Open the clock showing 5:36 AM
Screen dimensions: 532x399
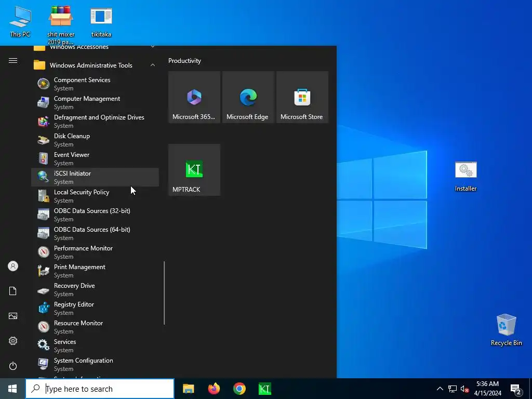(487, 389)
